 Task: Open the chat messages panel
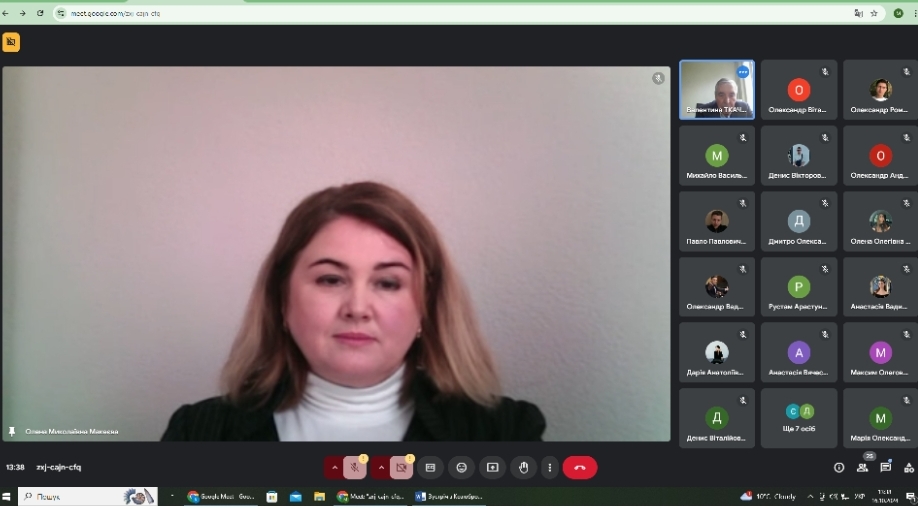[885, 467]
